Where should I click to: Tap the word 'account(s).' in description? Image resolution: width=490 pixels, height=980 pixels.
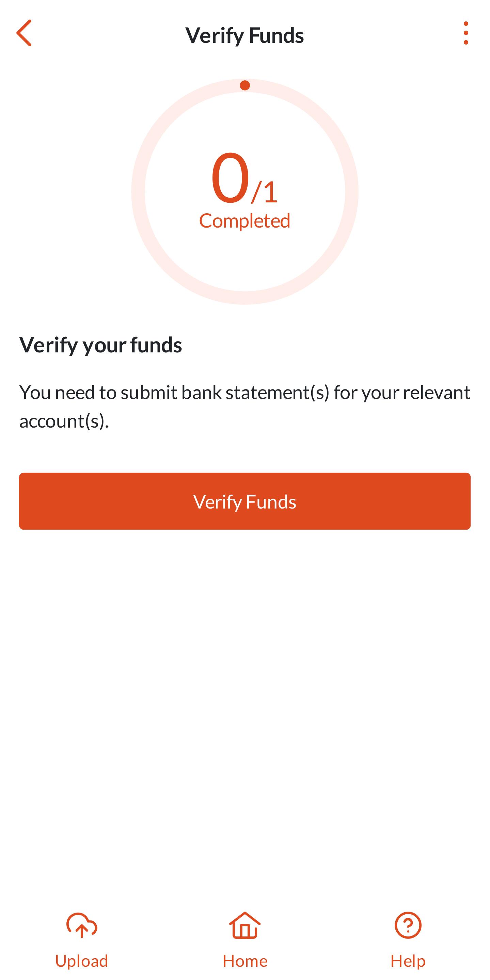click(64, 421)
